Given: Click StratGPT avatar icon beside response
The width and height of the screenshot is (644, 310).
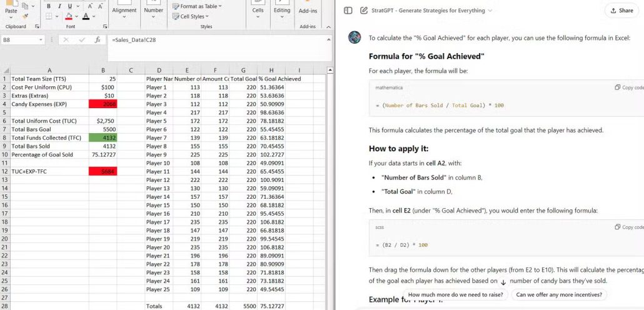Looking at the screenshot, I should pos(355,37).
